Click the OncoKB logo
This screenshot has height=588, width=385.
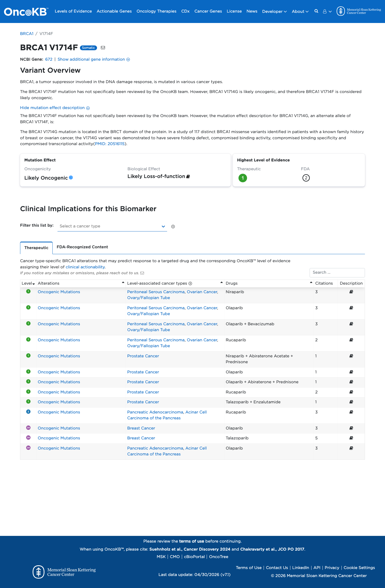pos(26,11)
